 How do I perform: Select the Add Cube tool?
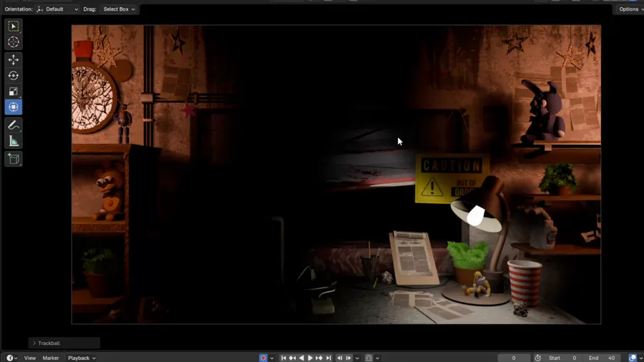coord(13,159)
